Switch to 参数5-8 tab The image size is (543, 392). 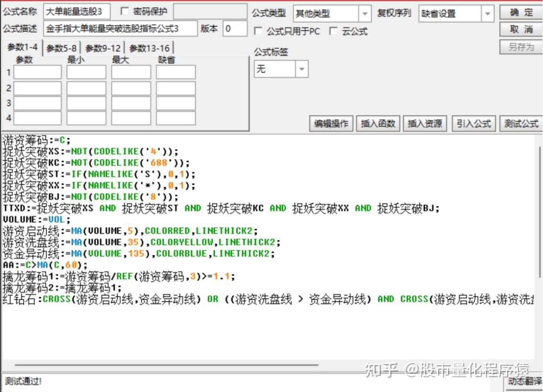click(61, 48)
